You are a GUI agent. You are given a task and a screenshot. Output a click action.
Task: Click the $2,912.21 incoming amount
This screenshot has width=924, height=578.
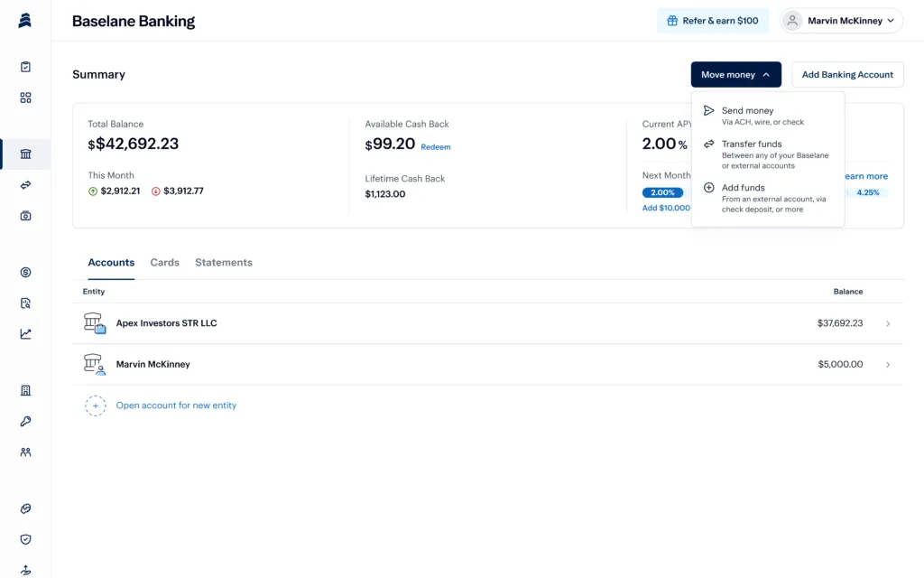[x=120, y=191]
